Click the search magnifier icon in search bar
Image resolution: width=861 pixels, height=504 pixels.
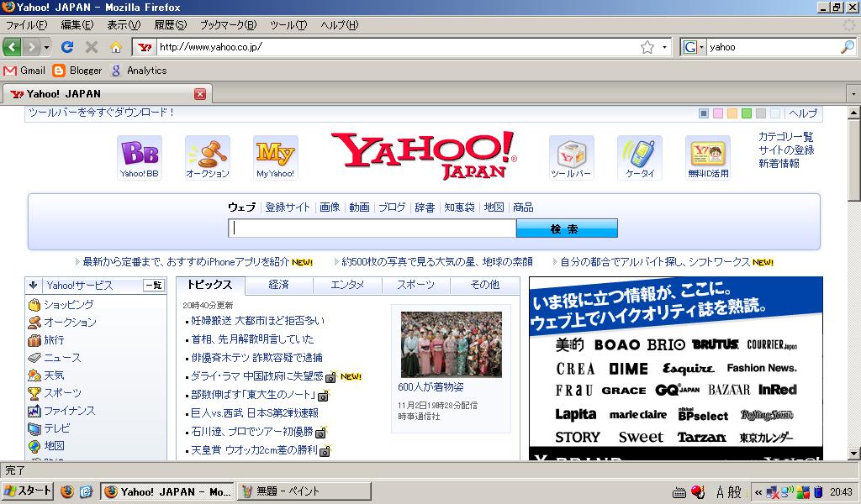tap(848, 47)
